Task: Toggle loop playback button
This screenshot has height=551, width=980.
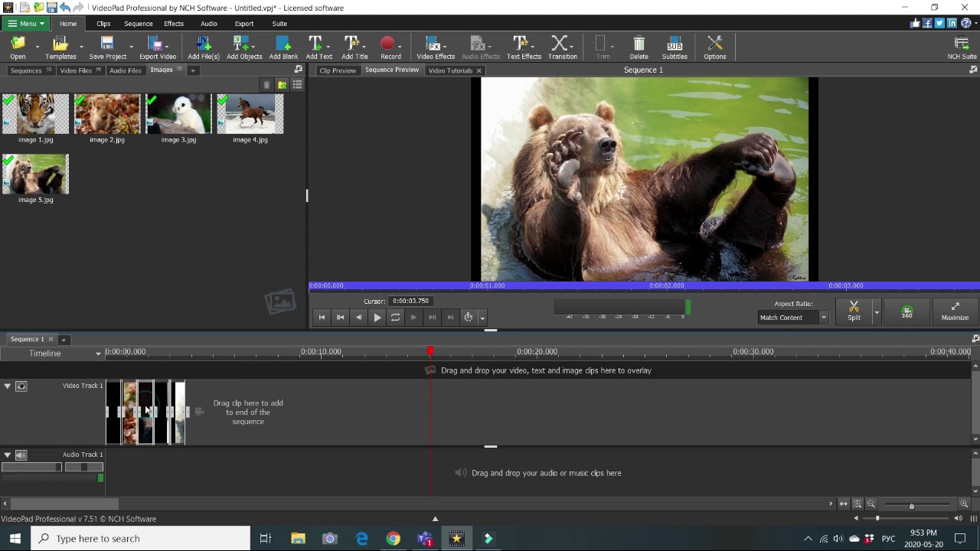Action: 395,317
